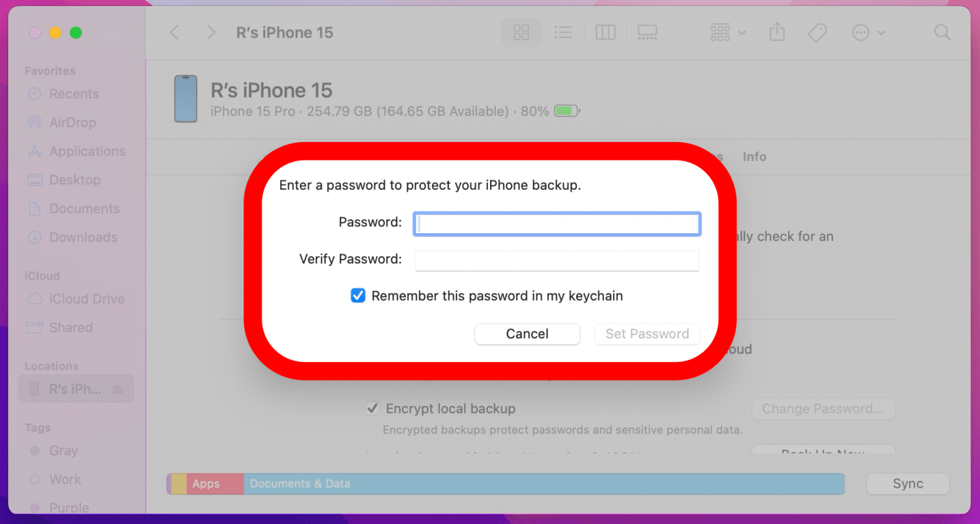Toggle Remember this password in my keychain

pos(358,295)
